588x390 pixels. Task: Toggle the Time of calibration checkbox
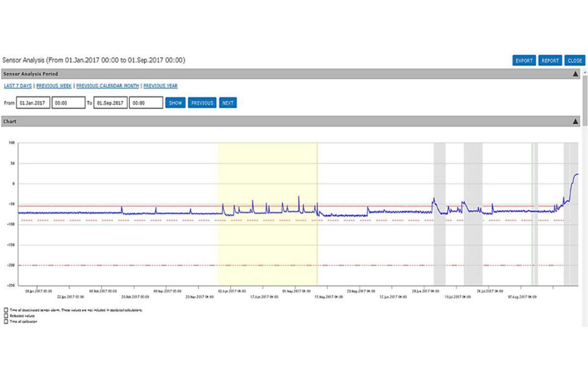click(6, 322)
